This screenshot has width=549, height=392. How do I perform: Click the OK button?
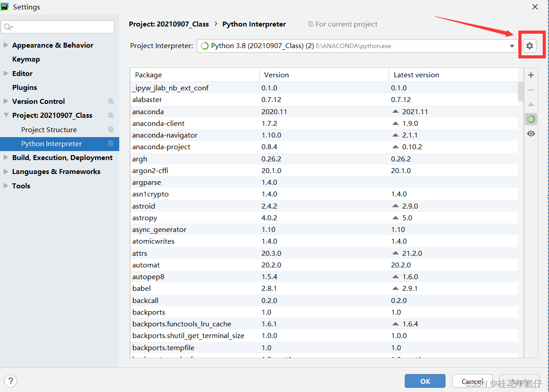[425, 381]
